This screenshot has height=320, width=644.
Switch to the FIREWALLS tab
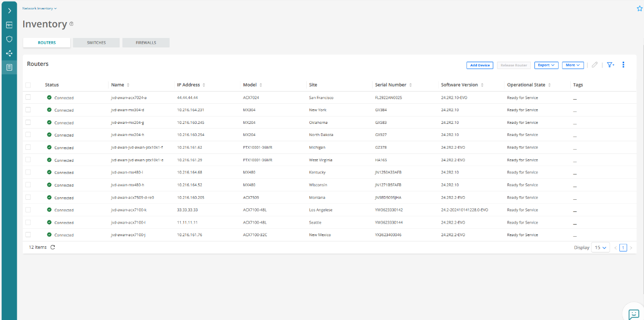pyautogui.click(x=146, y=43)
